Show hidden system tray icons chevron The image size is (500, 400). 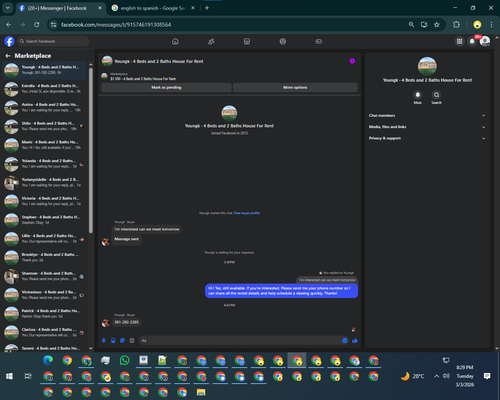436,376
